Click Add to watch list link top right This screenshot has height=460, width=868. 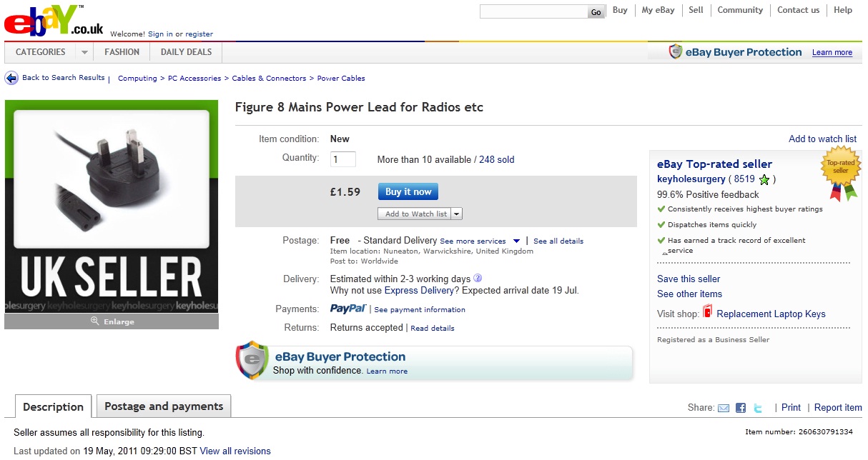pyautogui.click(x=822, y=139)
